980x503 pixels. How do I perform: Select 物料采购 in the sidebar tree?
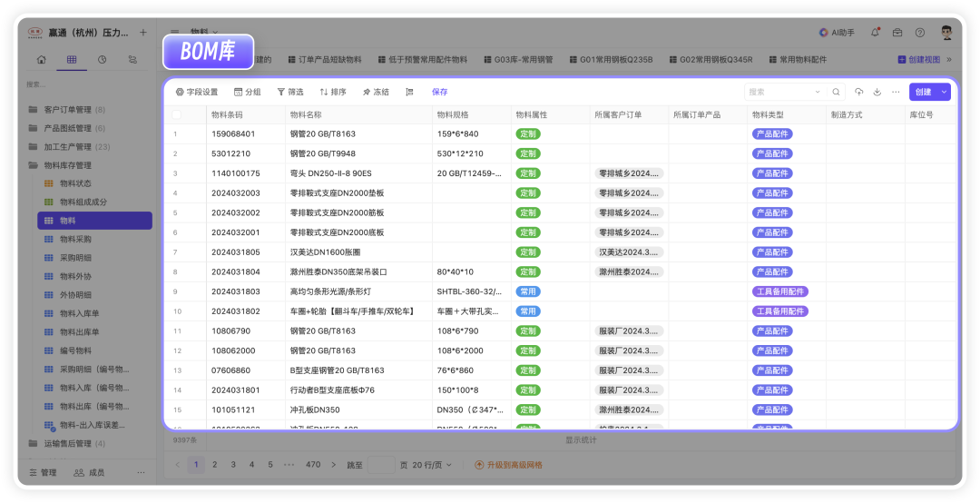click(x=75, y=239)
